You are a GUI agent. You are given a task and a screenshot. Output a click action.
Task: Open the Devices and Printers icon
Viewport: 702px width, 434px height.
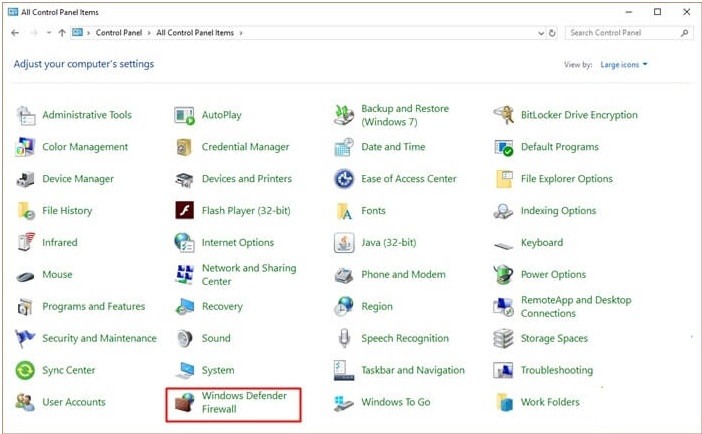click(184, 179)
